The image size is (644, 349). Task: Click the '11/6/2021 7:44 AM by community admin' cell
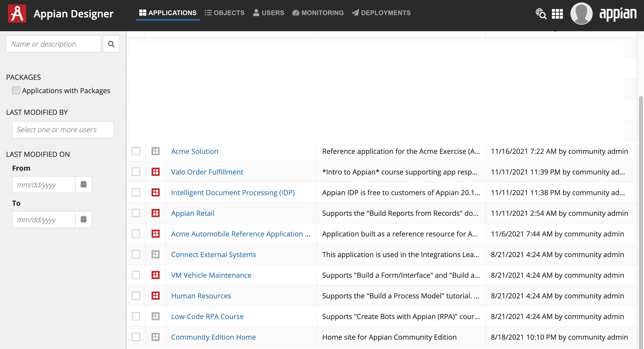(557, 234)
